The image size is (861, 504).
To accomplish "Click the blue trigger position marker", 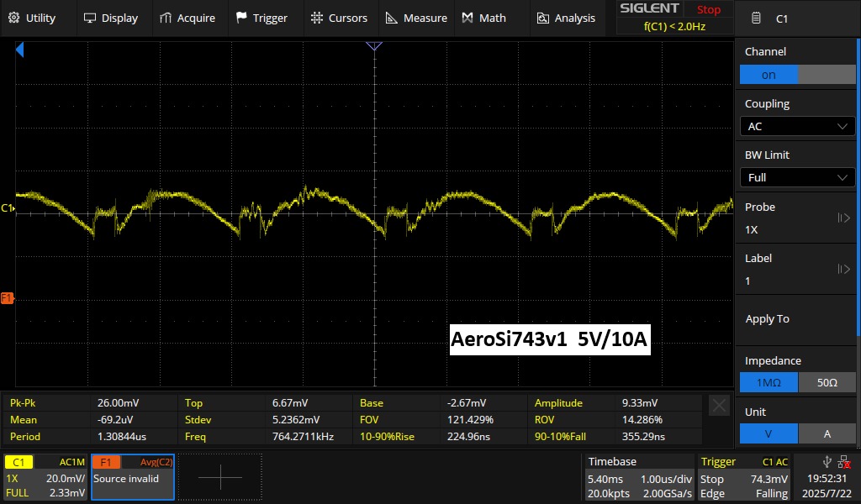I will point(20,50).
